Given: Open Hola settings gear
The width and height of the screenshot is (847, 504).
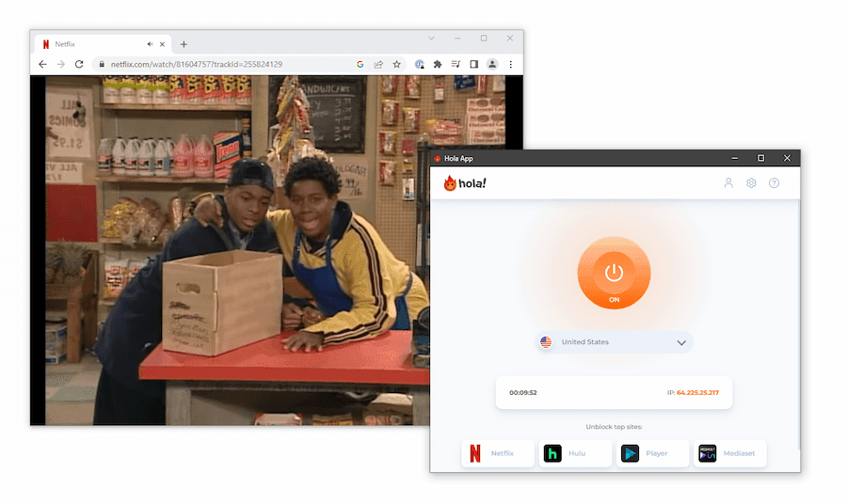Looking at the screenshot, I should (751, 183).
